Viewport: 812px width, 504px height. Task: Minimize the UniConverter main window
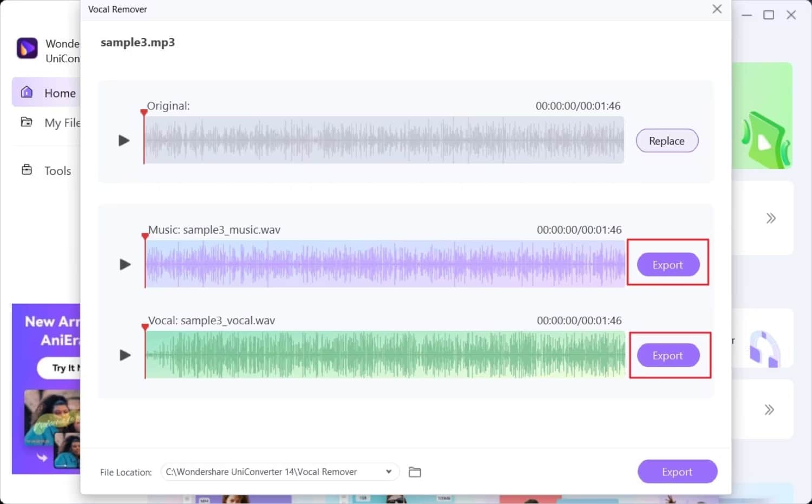(x=747, y=15)
